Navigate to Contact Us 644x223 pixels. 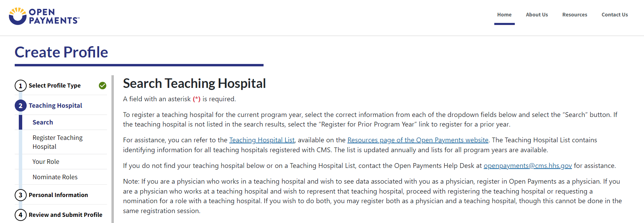click(615, 15)
